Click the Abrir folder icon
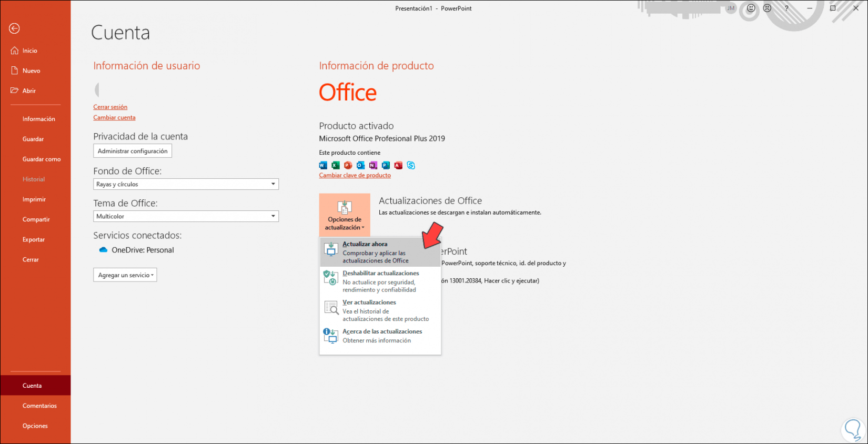This screenshot has height=444, width=868. point(14,90)
